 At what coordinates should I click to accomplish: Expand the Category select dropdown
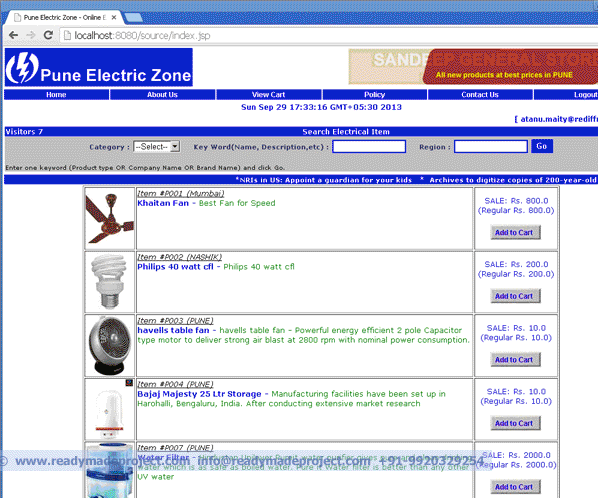pyautogui.click(x=157, y=146)
